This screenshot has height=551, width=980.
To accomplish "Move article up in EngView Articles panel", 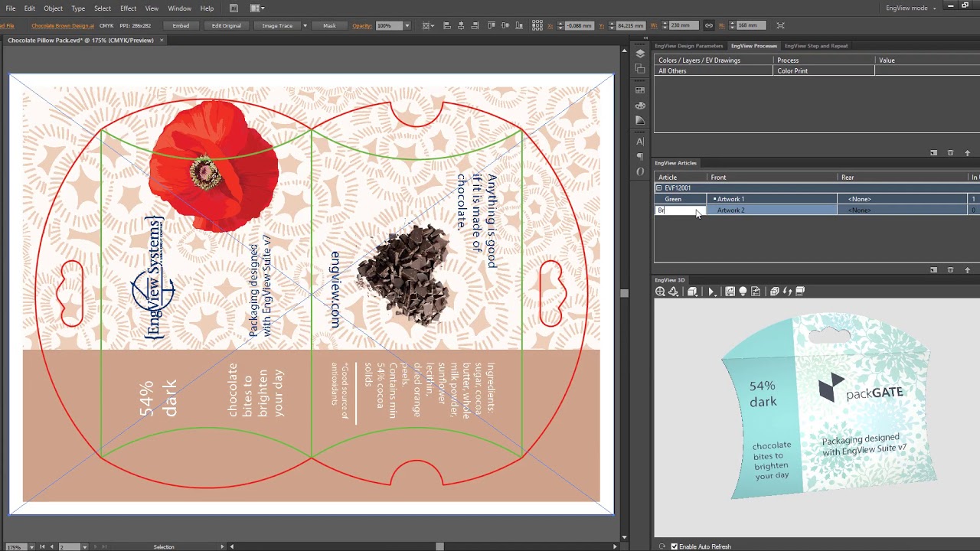I will pos(967,270).
